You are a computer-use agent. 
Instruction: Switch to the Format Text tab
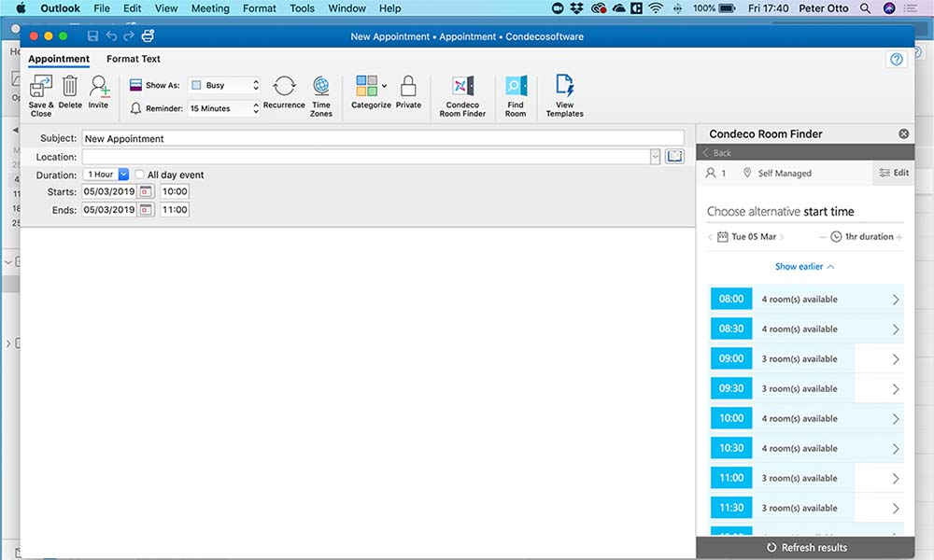pos(134,59)
